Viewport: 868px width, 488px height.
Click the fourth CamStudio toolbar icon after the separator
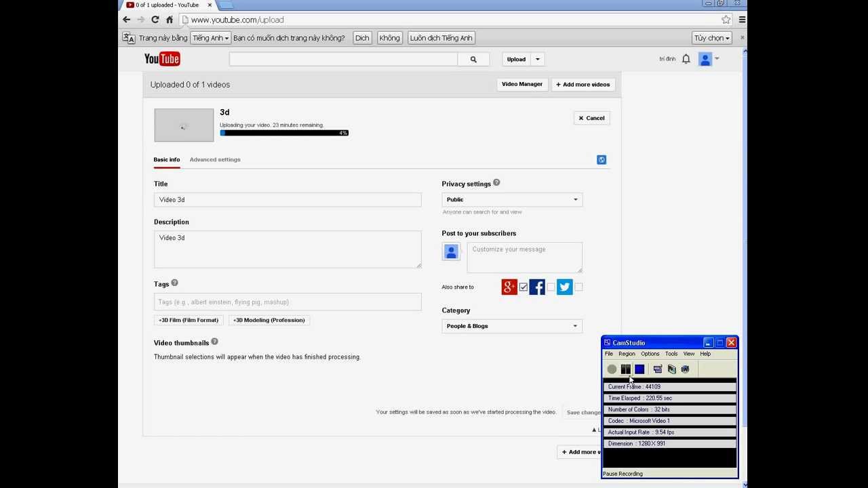pos(658,369)
